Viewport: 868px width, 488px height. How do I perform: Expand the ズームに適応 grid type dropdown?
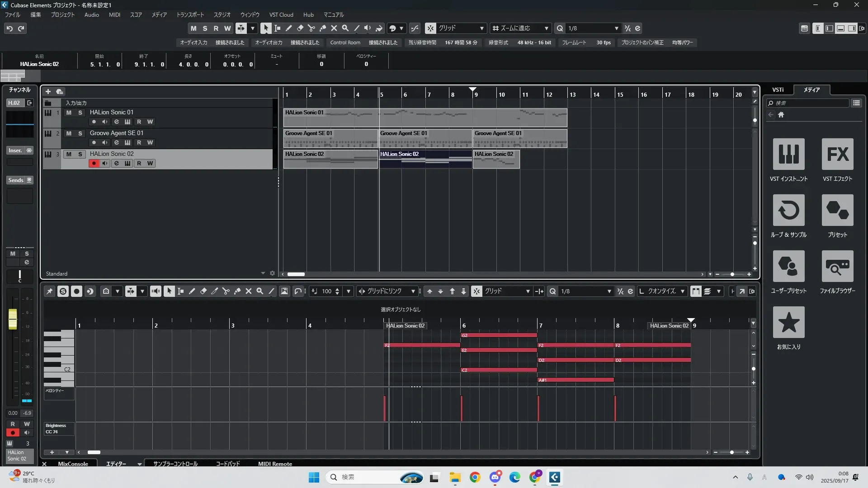(x=546, y=28)
